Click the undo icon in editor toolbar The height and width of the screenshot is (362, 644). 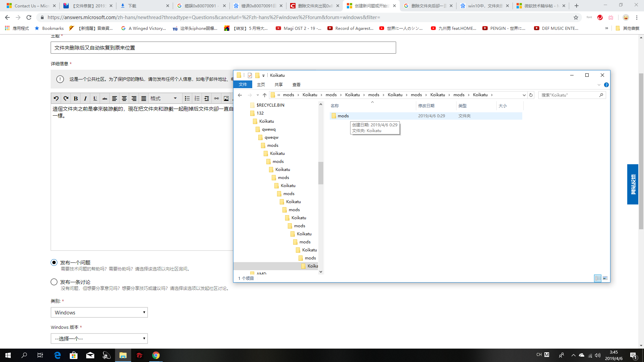pyautogui.click(x=56, y=98)
